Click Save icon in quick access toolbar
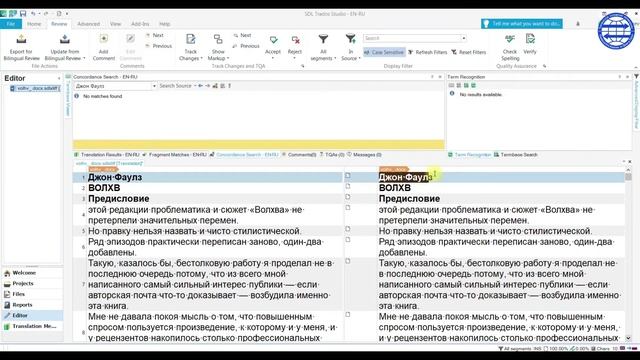 coord(23,13)
